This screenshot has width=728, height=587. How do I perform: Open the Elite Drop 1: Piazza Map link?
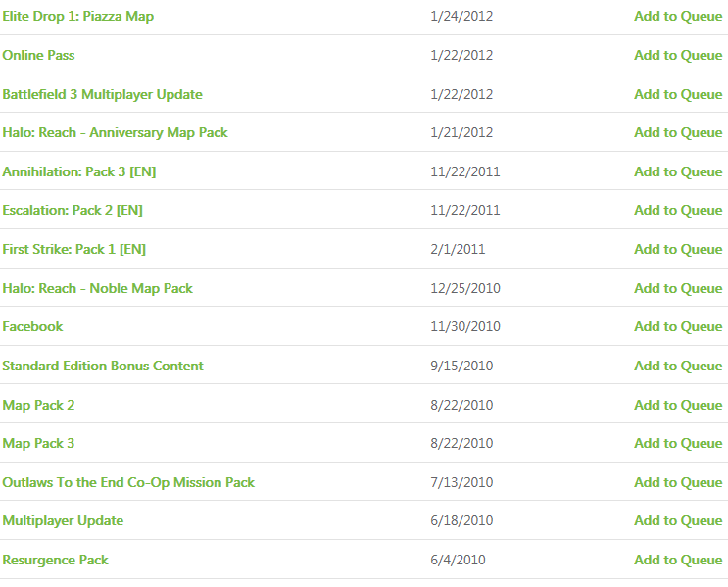tap(77, 17)
